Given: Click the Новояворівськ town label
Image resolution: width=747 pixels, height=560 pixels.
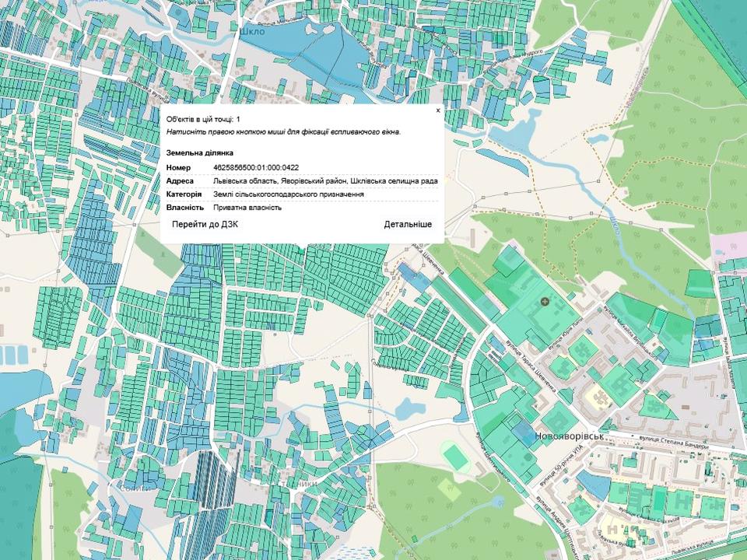Looking at the screenshot, I should click(x=570, y=437).
